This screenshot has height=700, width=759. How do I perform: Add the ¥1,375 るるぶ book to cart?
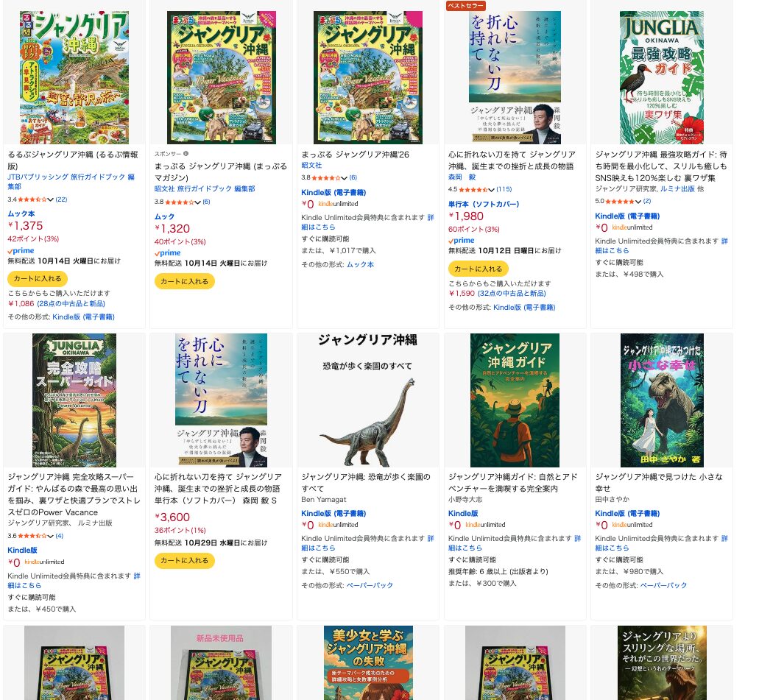tap(37, 279)
